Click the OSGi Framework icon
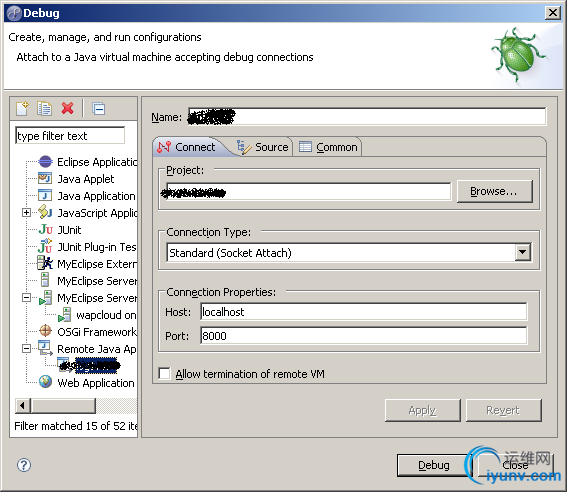Image resolution: width=567 pixels, height=492 pixels. coord(45,331)
